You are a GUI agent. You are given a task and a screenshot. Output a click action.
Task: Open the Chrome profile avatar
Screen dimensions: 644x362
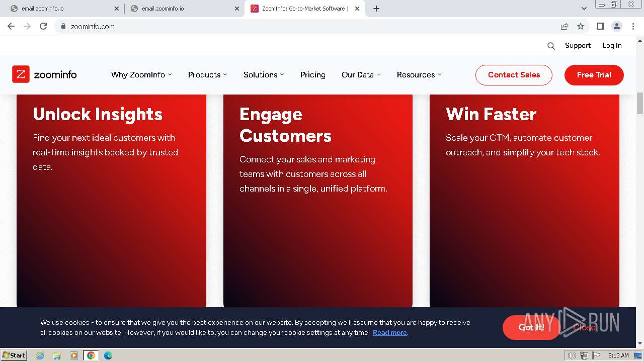click(617, 26)
